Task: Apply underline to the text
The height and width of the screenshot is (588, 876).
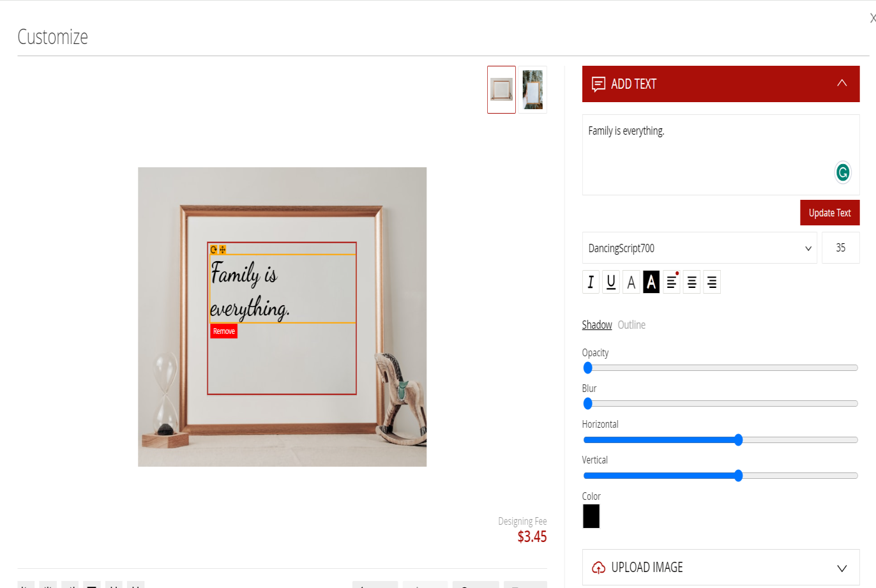Action: pos(610,282)
